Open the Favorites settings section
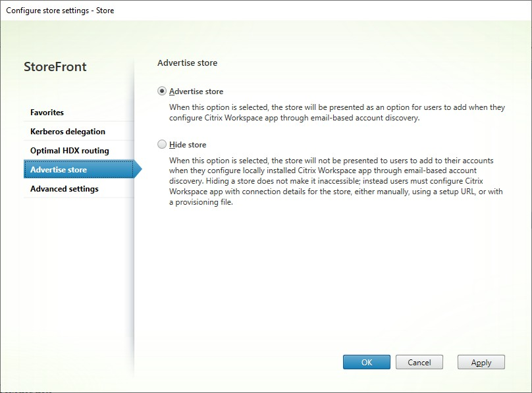This screenshot has height=393, width=532. pos(46,112)
